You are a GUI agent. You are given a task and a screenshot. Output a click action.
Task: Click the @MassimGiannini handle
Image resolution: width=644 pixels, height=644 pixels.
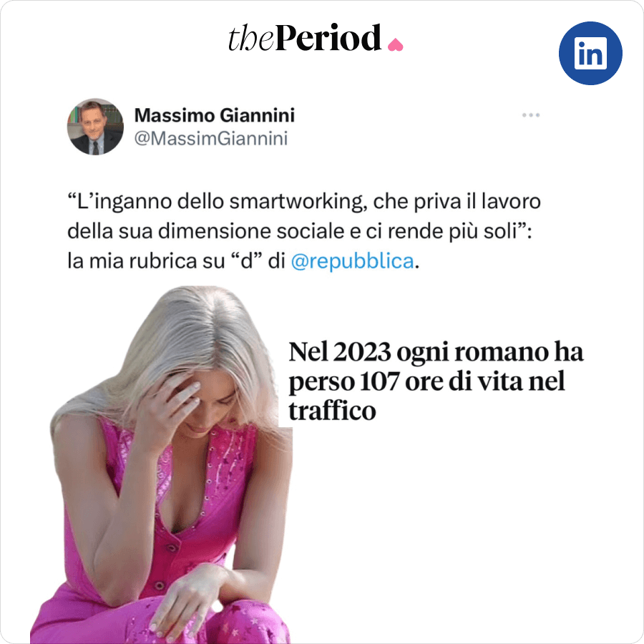(210, 138)
